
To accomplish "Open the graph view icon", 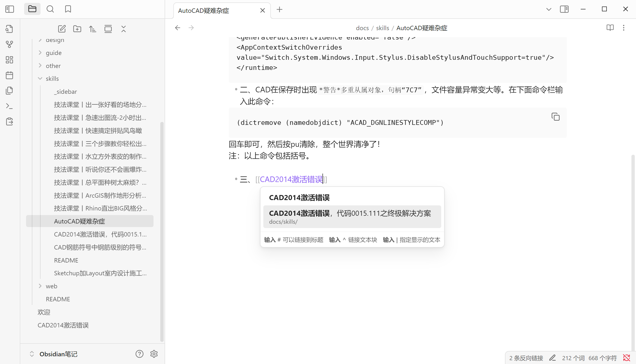I will pos(9,44).
